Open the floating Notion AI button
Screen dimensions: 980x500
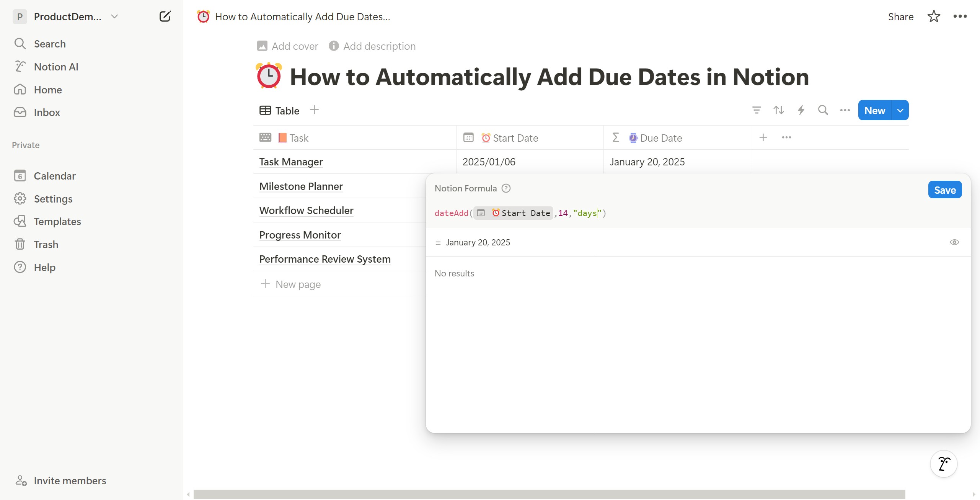click(944, 464)
